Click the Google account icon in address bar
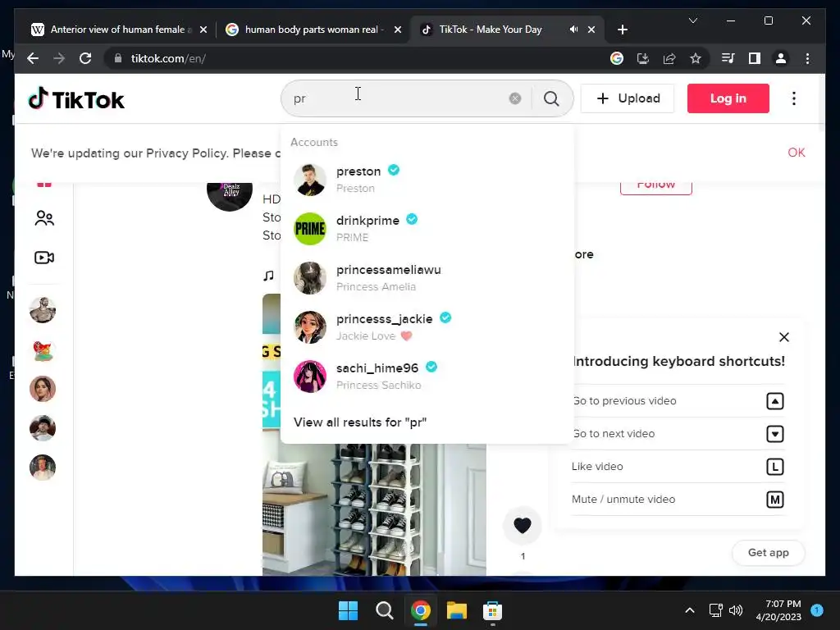The width and height of the screenshot is (840, 630). pyautogui.click(x=617, y=58)
